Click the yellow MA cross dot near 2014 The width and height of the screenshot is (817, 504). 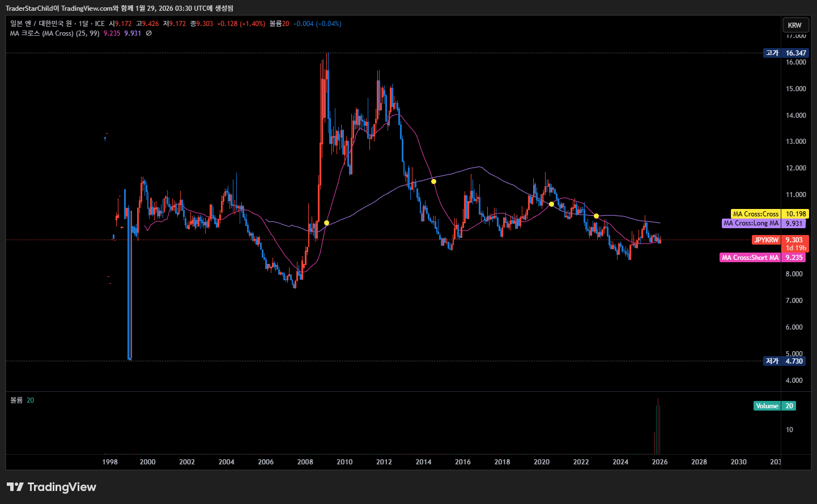(433, 182)
